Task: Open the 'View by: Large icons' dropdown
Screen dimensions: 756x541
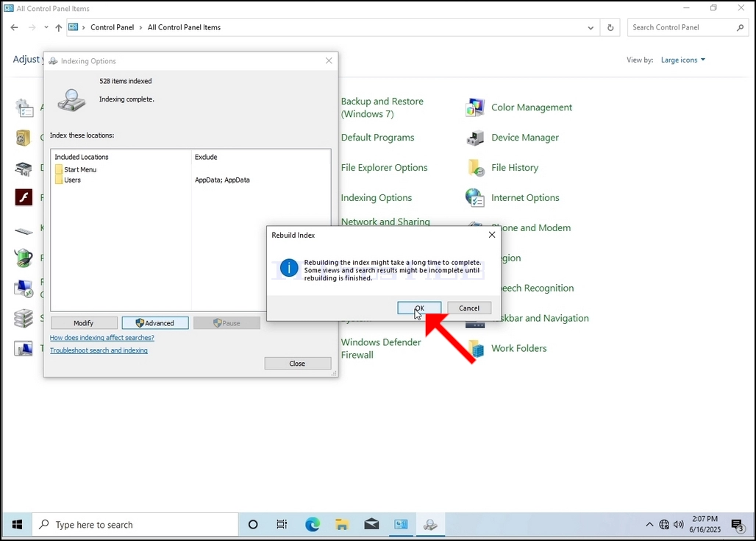Action: (682, 60)
